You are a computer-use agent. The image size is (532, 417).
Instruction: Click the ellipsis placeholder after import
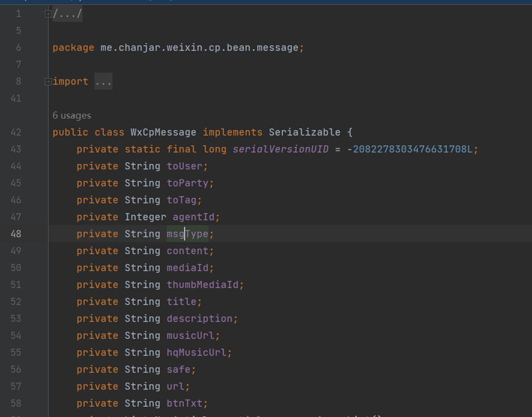point(103,82)
